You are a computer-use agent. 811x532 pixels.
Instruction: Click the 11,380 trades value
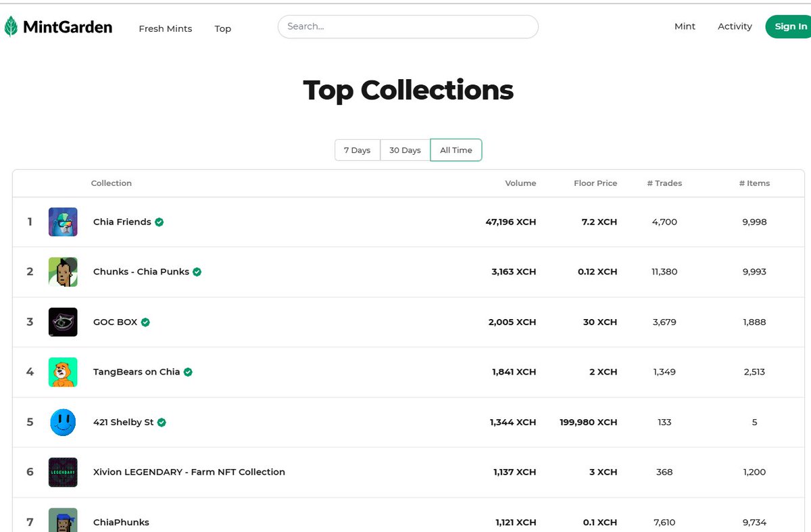(x=664, y=272)
